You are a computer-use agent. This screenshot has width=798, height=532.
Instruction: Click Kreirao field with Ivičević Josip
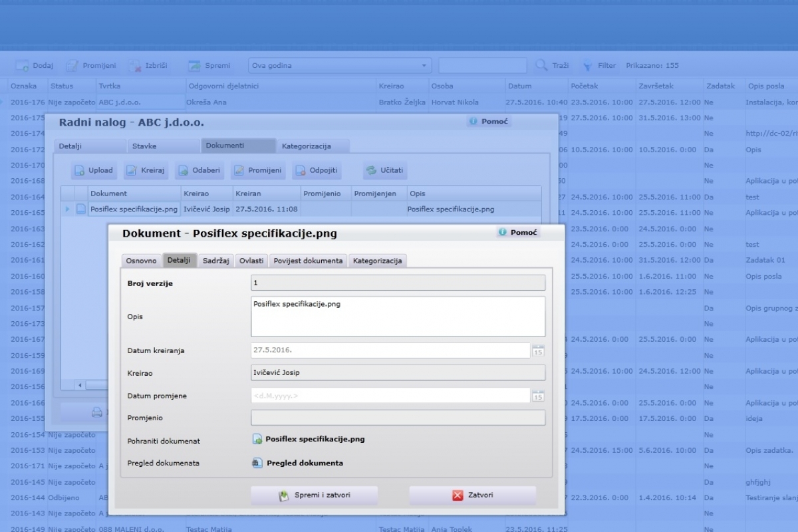coord(398,373)
